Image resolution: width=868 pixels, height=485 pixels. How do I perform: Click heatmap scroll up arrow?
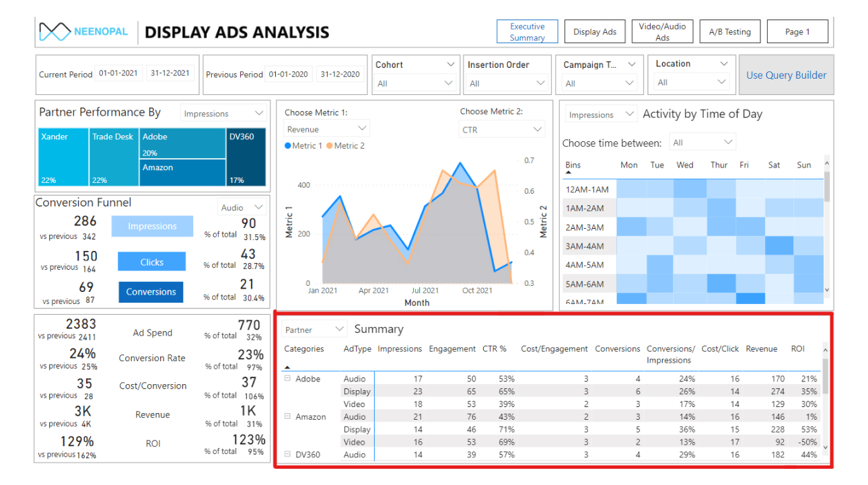(827, 162)
